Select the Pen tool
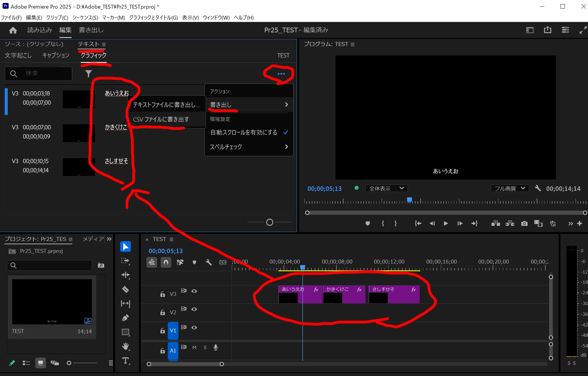This screenshot has height=376, width=588. pyautogui.click(x=125, y=318)
